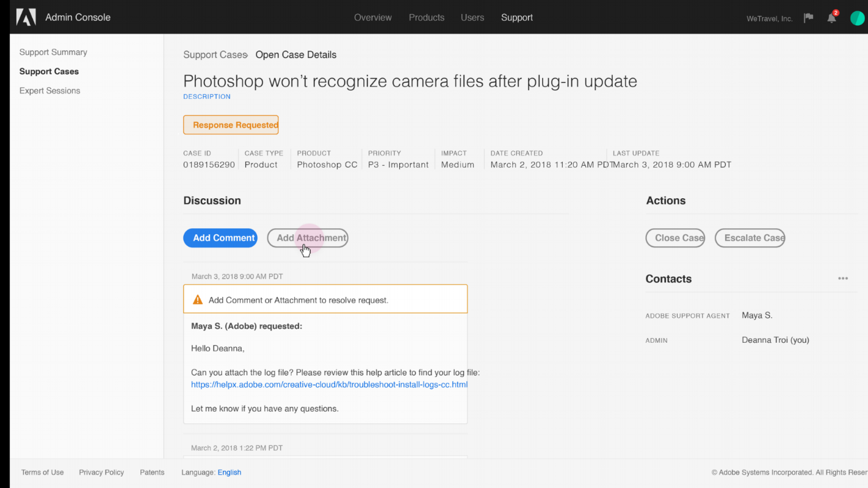Click the Add Comment button
The width and height of the screenshot is (868, 488).
(x=220, y=238)
